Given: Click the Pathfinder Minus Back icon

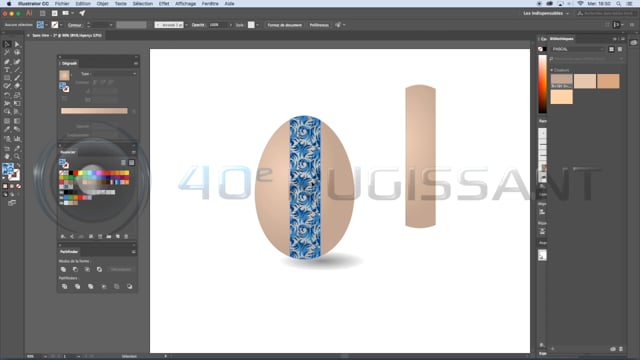Looking at the screenshot, I should click(x=129, y=287).
